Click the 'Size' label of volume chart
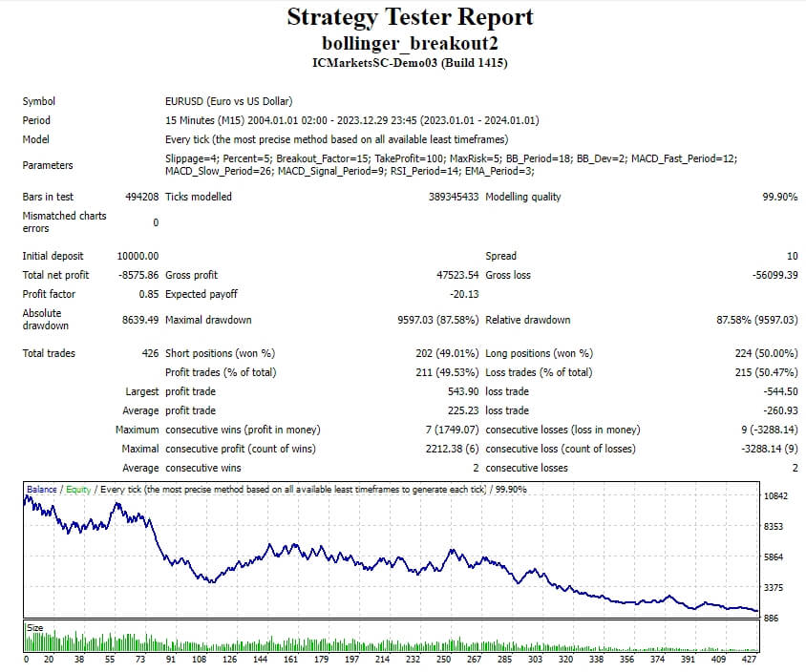 point(34,627)
